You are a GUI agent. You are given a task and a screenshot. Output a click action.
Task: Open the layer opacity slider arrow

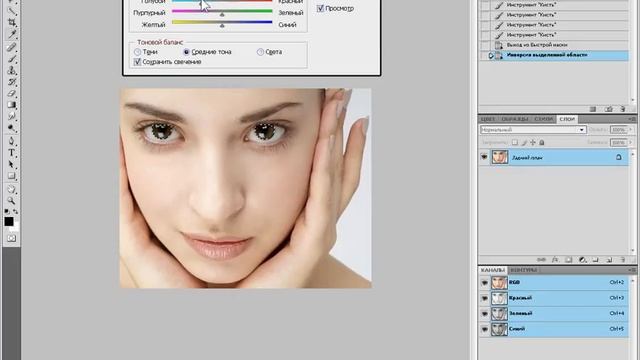[631, 130]
